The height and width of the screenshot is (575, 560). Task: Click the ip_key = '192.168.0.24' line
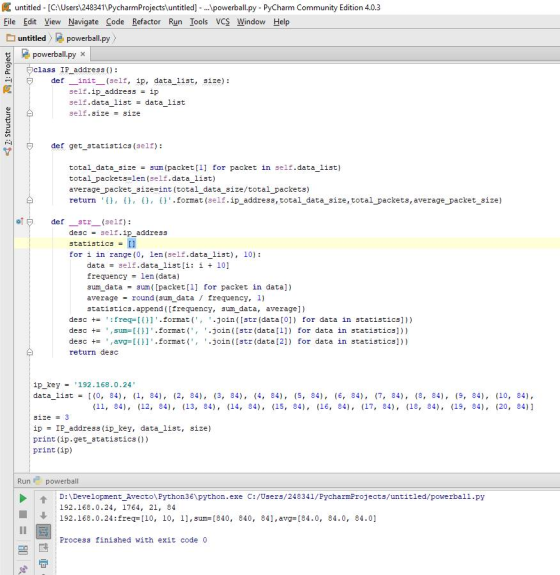(84, 385)
